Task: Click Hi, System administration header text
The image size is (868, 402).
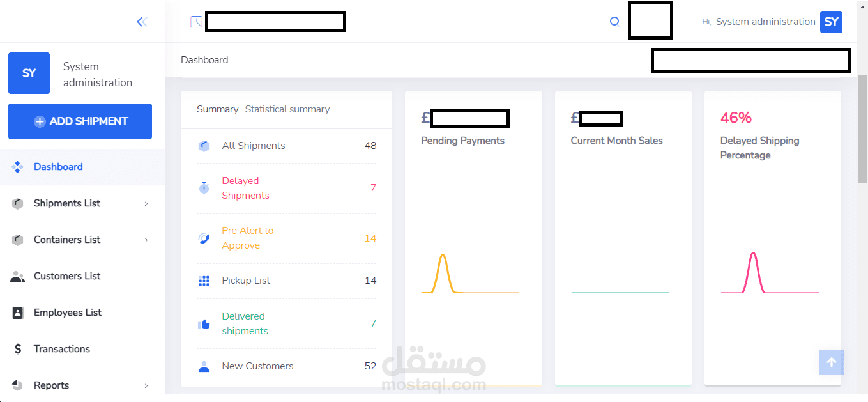Action: (759, 22)
